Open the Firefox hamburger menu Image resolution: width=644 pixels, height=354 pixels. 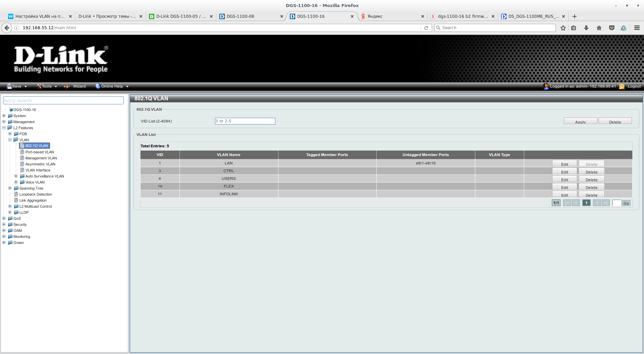tap(637, 28)
